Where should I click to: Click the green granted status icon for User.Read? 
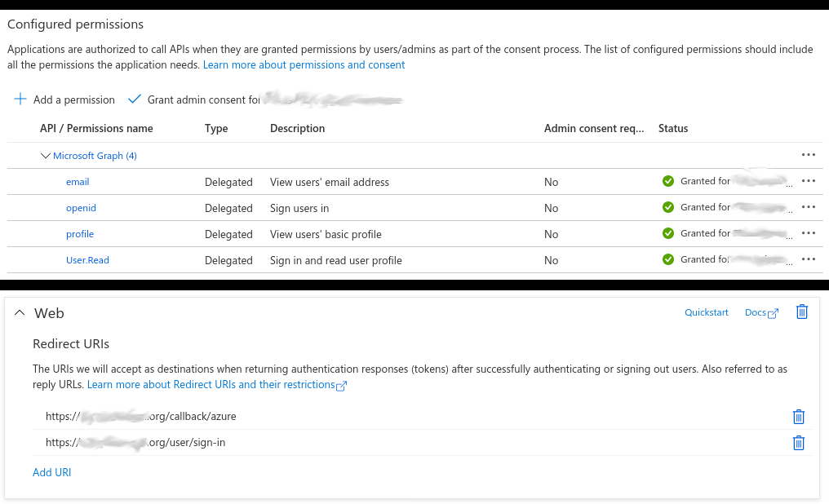[x=668, y=259]
